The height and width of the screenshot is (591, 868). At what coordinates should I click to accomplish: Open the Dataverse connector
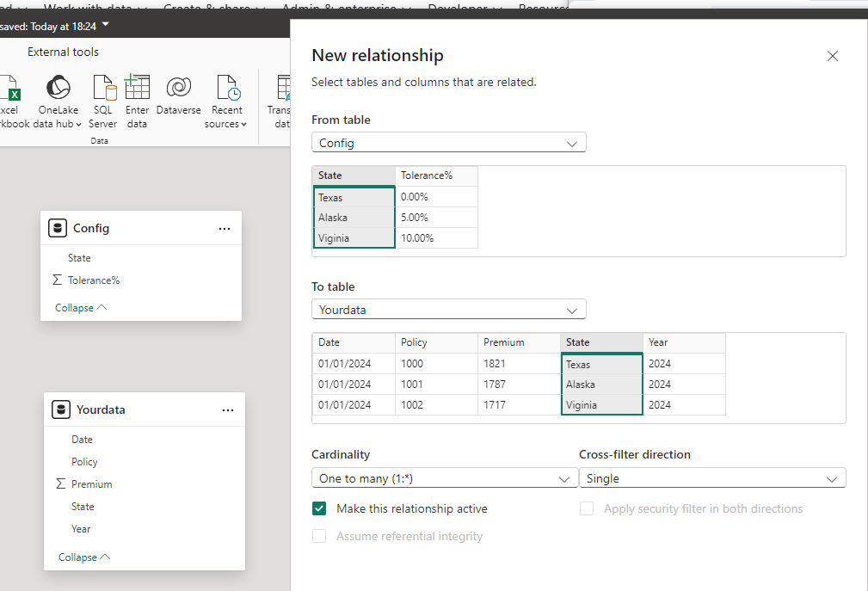(178, 95)
